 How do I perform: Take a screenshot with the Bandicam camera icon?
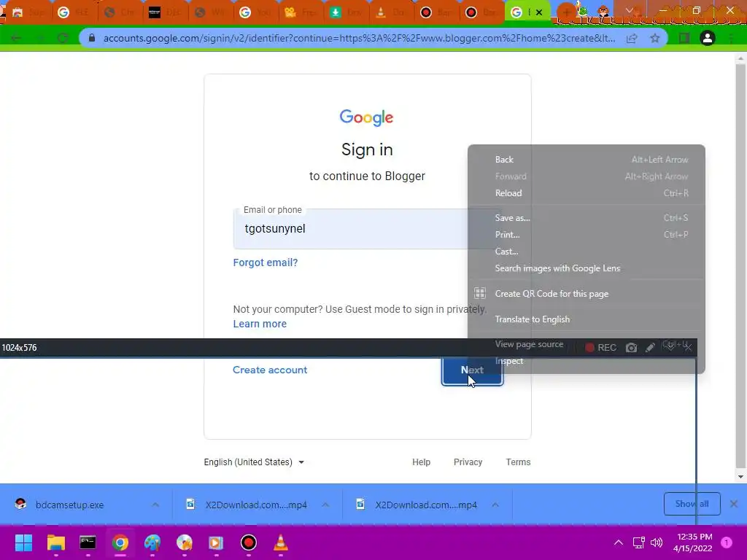pyautogui.click(x=631, y=348)
